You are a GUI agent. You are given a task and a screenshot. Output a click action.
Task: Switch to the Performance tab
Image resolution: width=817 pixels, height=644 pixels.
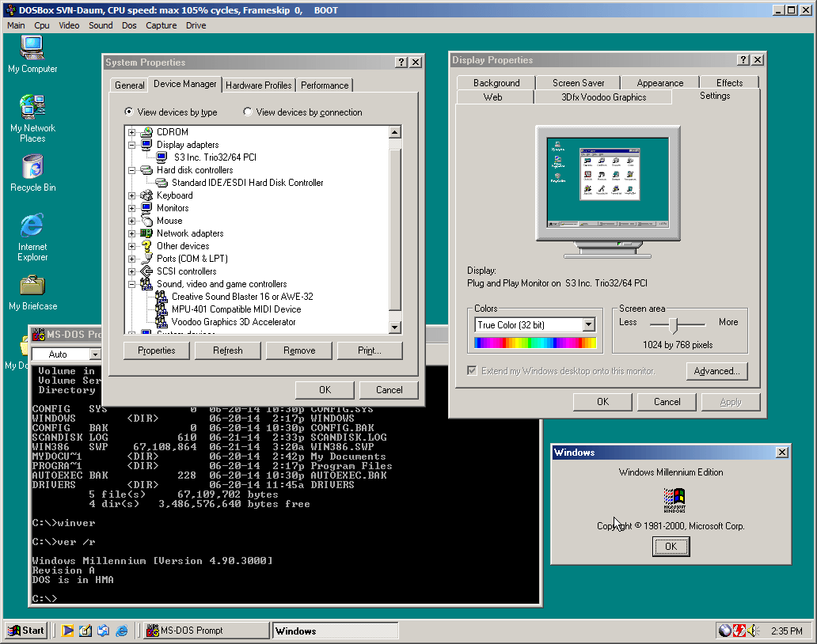(x=325, y=85)
